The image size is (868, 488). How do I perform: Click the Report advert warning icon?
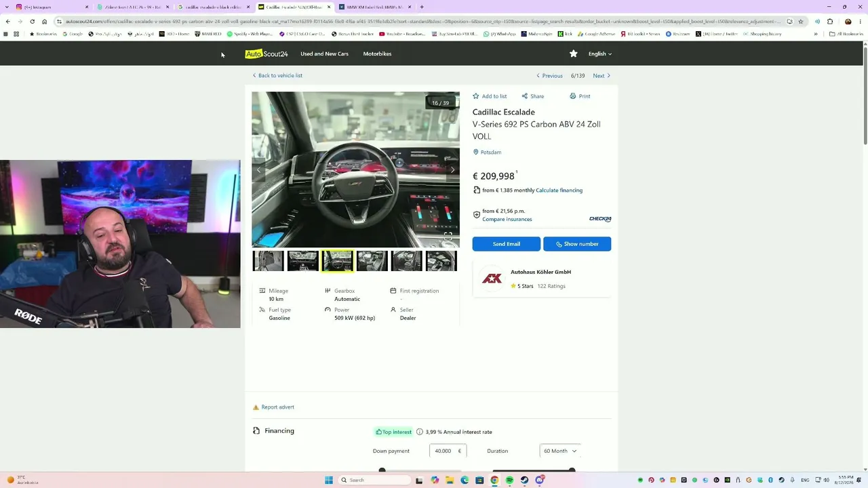click(x=256, y=407)
